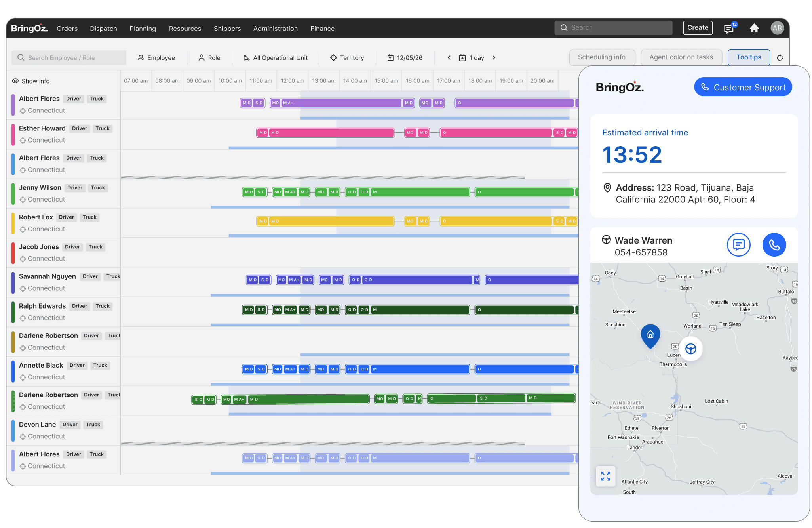Go to home via the house icon
812x528 pixels.
[x=754, y=28]
